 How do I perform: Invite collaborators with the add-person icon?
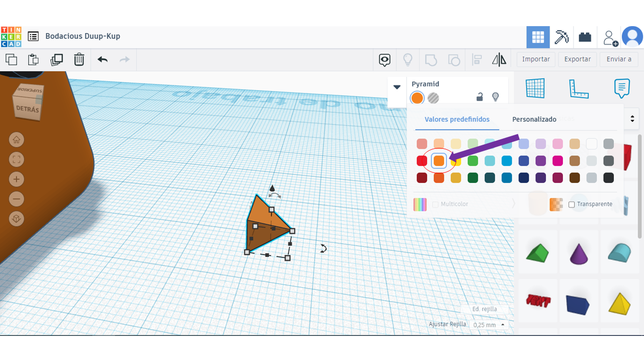610,37
